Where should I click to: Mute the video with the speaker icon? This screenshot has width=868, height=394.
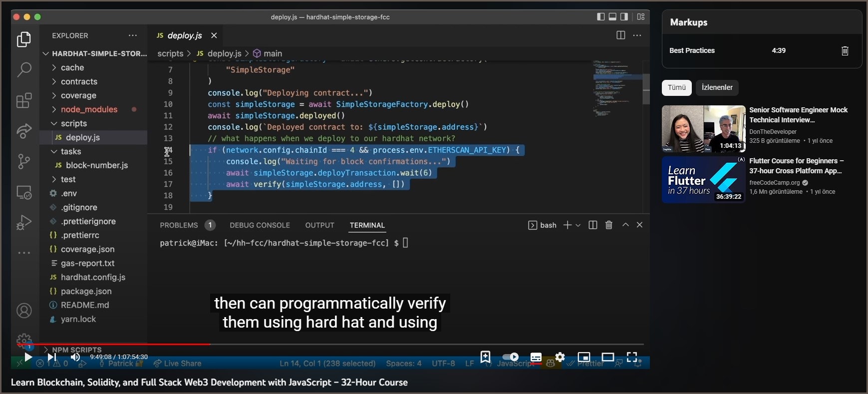click(x=75, y=357)
